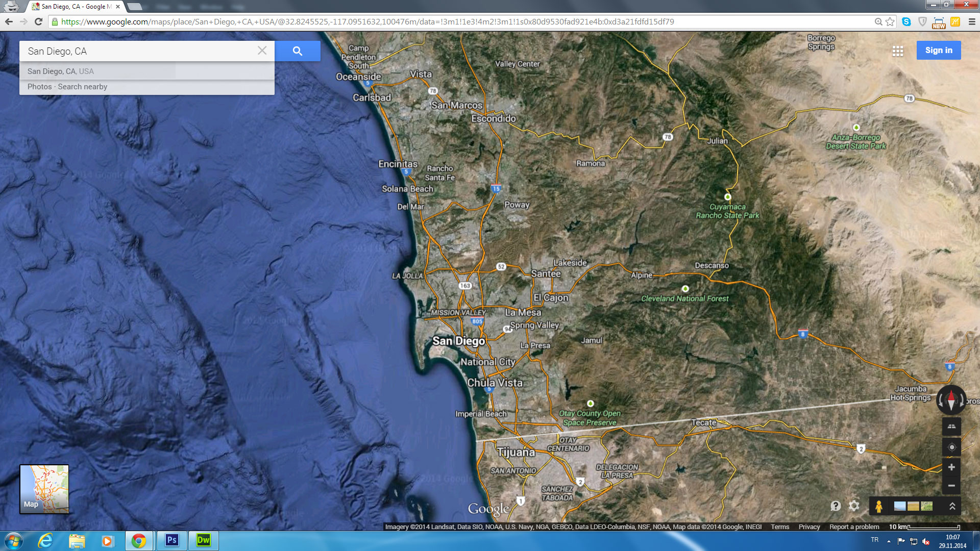Screen dimensions: 980x551
Task: Open the Google apps grid
Action: tap(898, 51)
